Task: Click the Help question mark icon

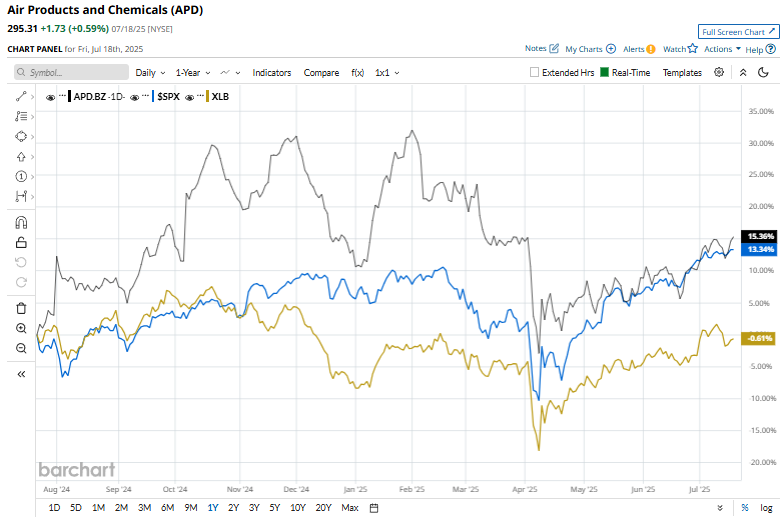Action: click(x=771, y=49)
